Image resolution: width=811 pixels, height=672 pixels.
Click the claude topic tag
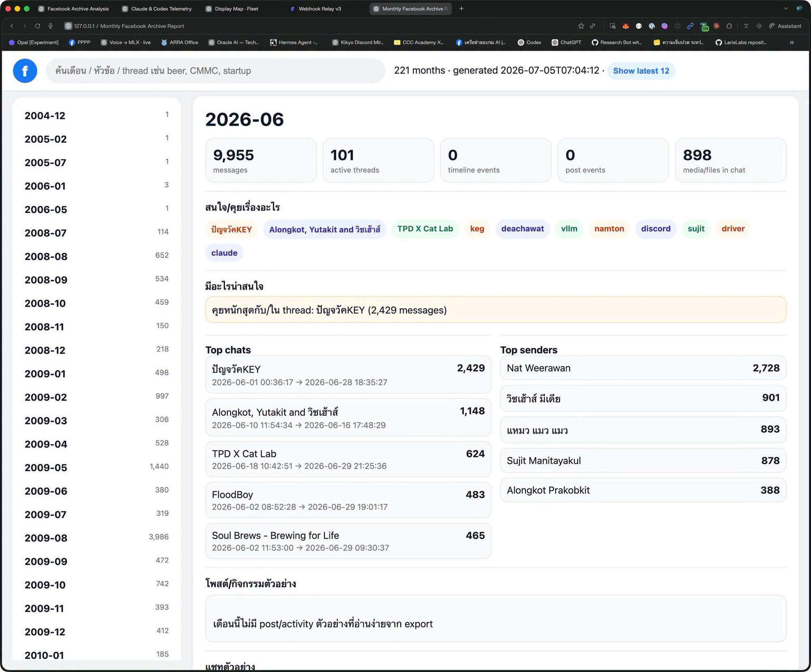(224, 253)
